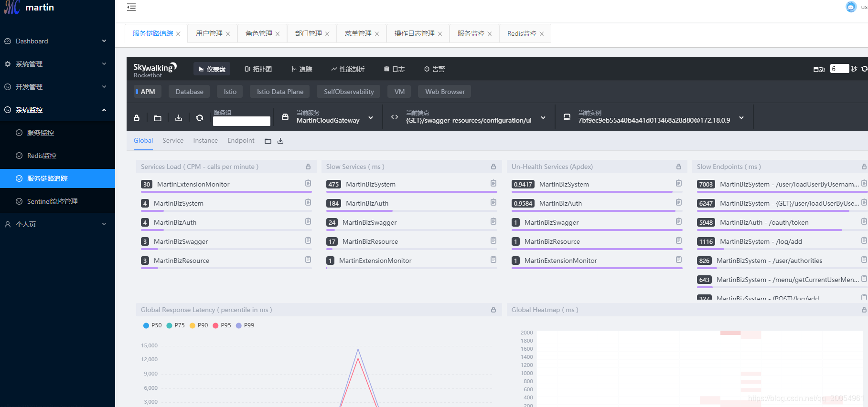Click the reload icon beside the 秒 label

click(x=864, y=69)
